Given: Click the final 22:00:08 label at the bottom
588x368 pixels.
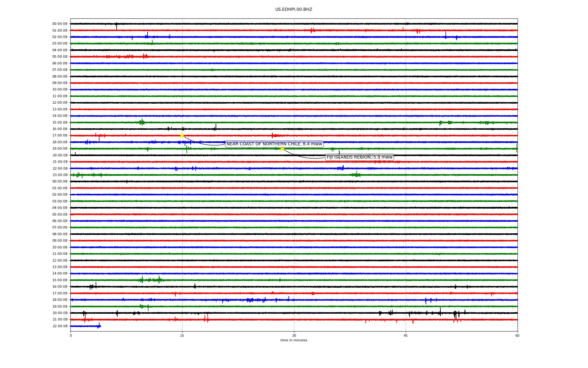Looking at the screenshot, I should click(60, 326).
